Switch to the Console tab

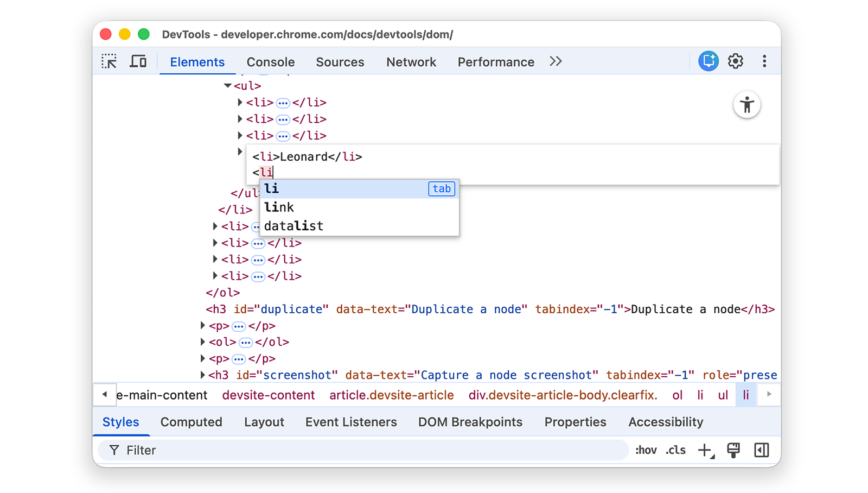(x=270, y=61)
